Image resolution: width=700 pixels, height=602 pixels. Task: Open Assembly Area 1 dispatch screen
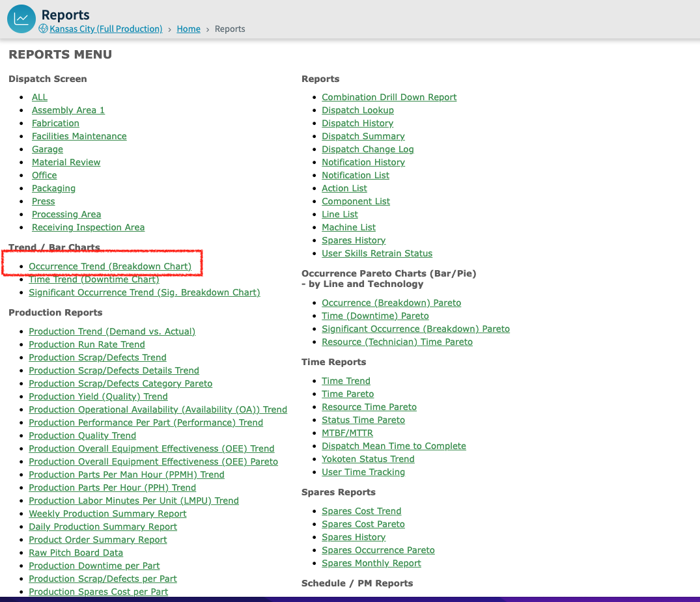(68, 110)
